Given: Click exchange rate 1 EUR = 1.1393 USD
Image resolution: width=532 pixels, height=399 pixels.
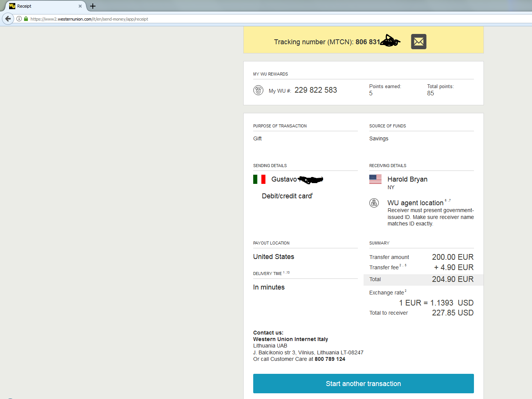Looking at the screenshot, I should pos(437,303).
